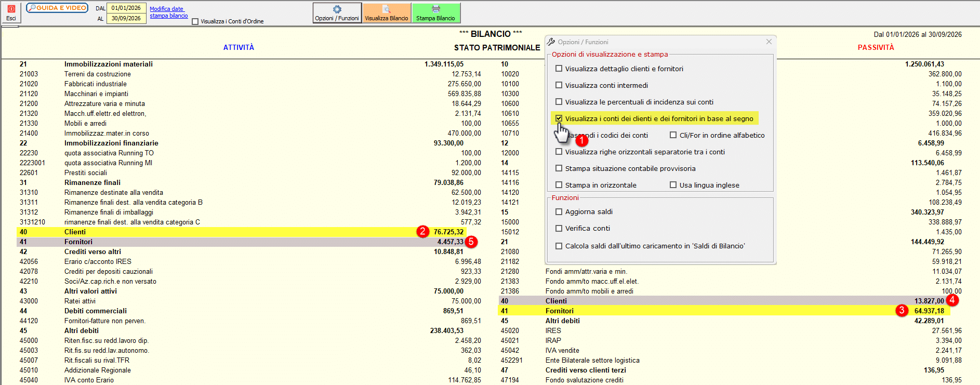The image size is (980, 385).
Task: Enable Stampa in orizzontale option
Action: point(559,185)
